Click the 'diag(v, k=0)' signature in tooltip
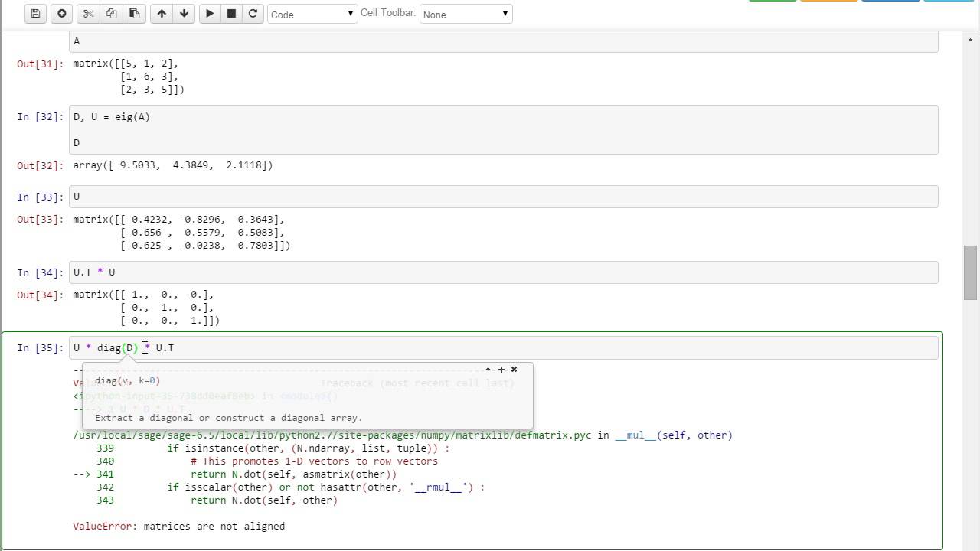 coord(127,380)
